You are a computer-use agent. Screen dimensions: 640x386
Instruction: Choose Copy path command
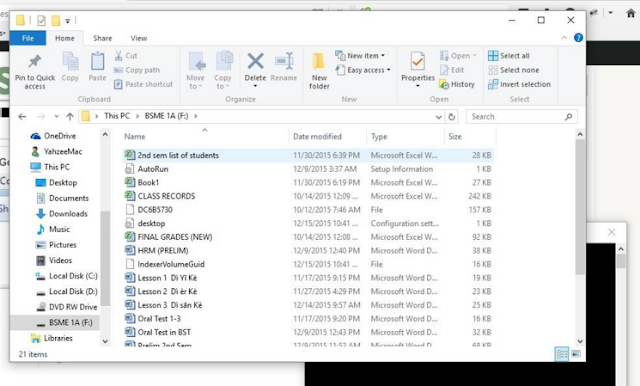pyautogui.click(x=137, y=70)
